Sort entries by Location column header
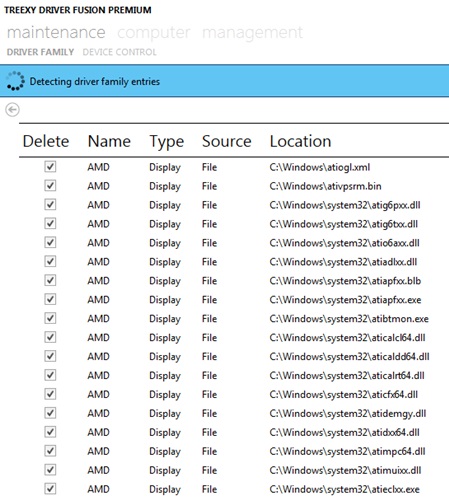The image size is (449, 500). click(x=300, y=141)
